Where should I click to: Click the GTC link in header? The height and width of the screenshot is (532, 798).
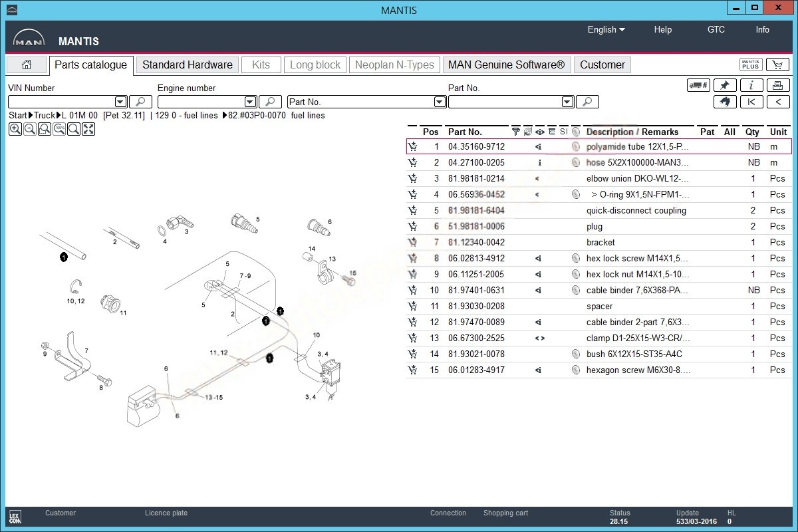[716, 29]
